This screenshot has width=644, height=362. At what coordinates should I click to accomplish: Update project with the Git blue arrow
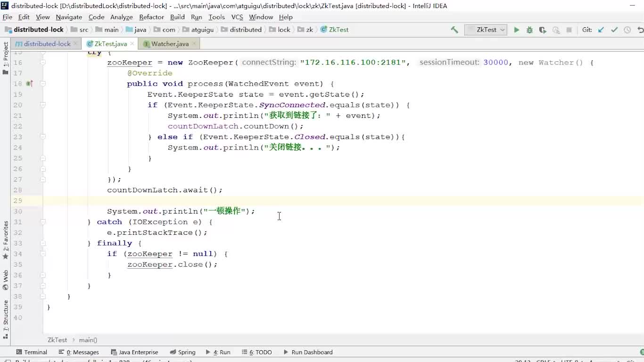click(601, 30)
